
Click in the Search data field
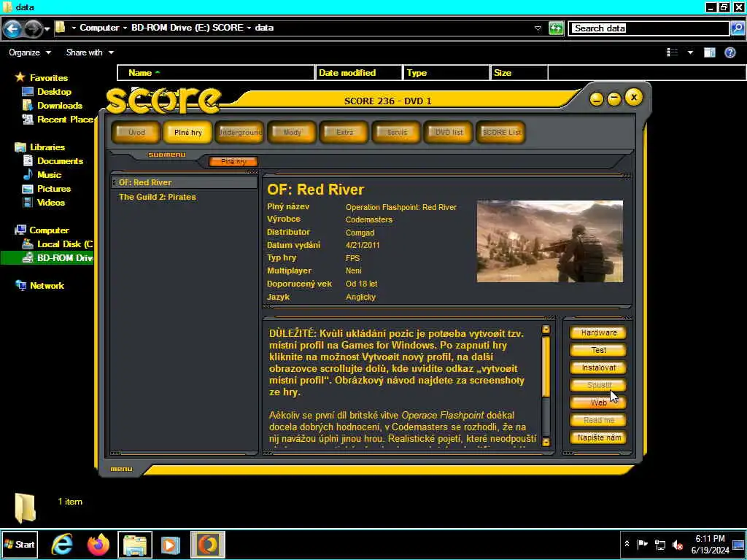click(x=650, y=28)
